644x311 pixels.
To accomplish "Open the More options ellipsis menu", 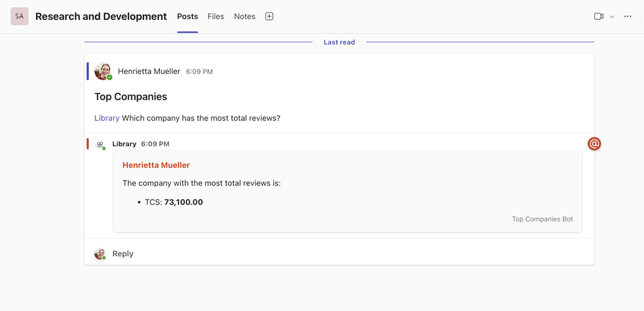I will [628, 16].
